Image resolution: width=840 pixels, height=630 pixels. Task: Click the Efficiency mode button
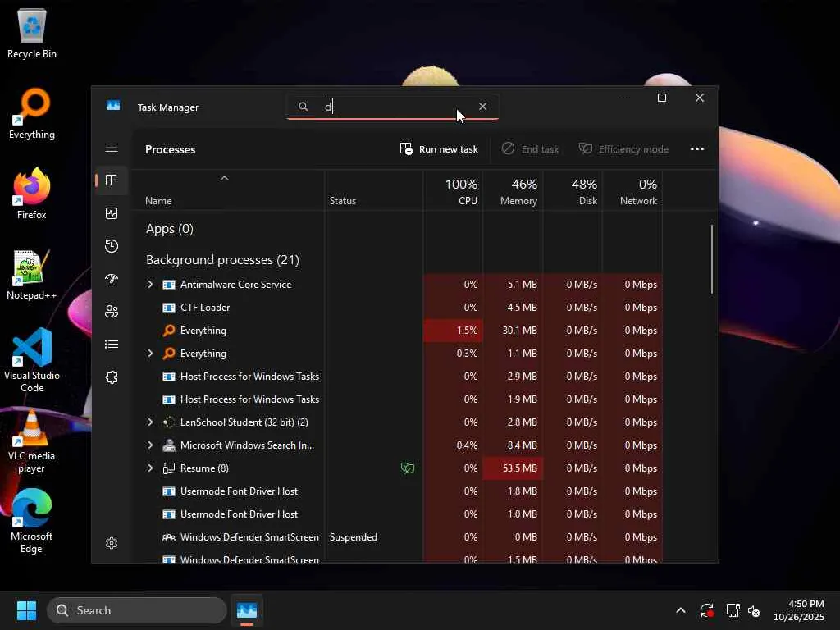tap(623, 149)
